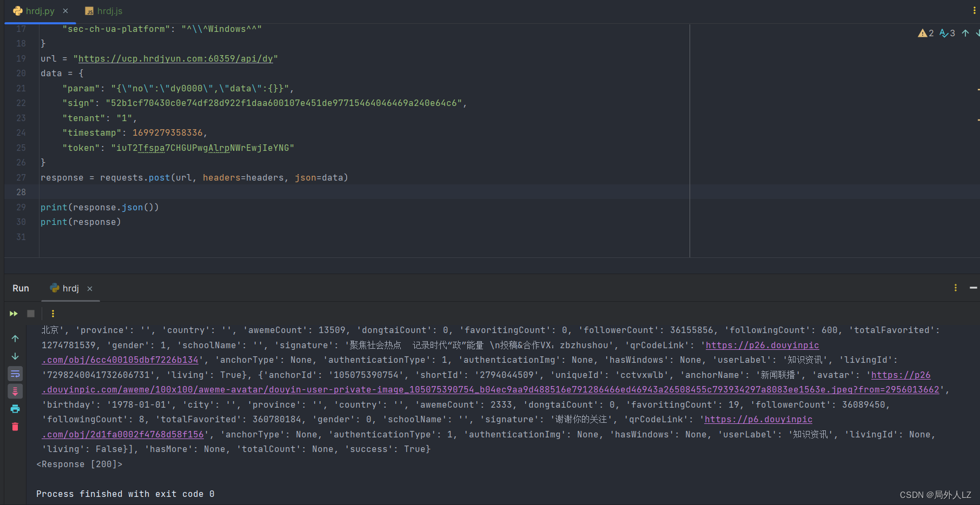Click the requests.post code line
The image size is (980, 505).
pyautogui.click(x=194, y=177)
